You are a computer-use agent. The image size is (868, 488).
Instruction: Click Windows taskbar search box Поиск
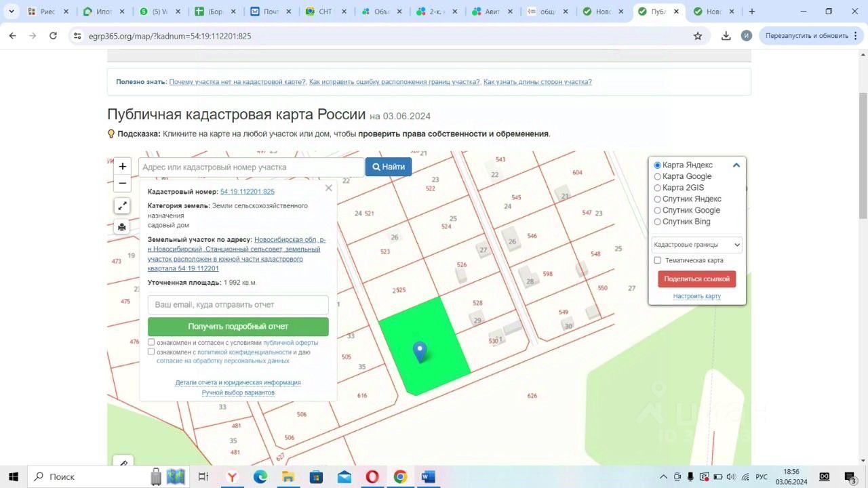point(88,476)
